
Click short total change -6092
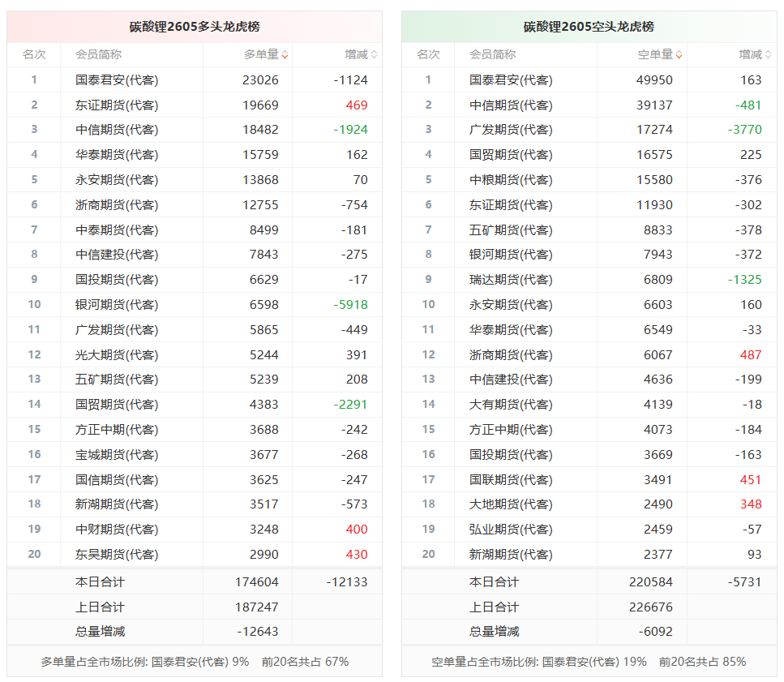pos(656,632)
